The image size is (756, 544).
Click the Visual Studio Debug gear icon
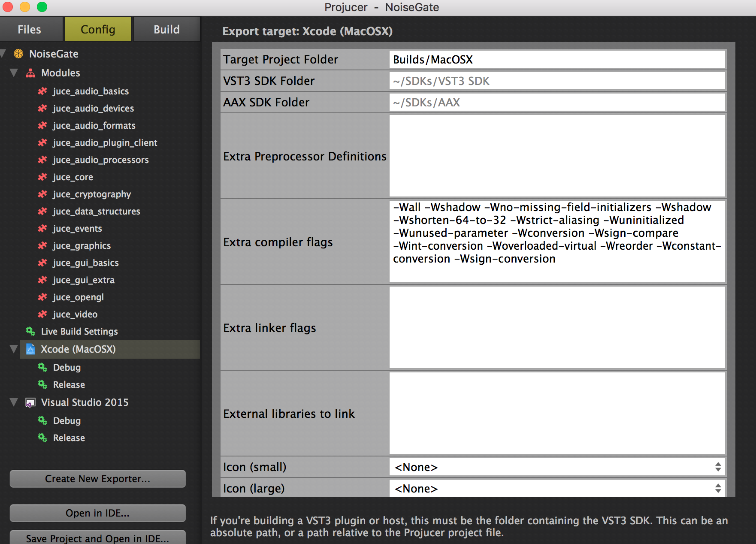(42, 420)
